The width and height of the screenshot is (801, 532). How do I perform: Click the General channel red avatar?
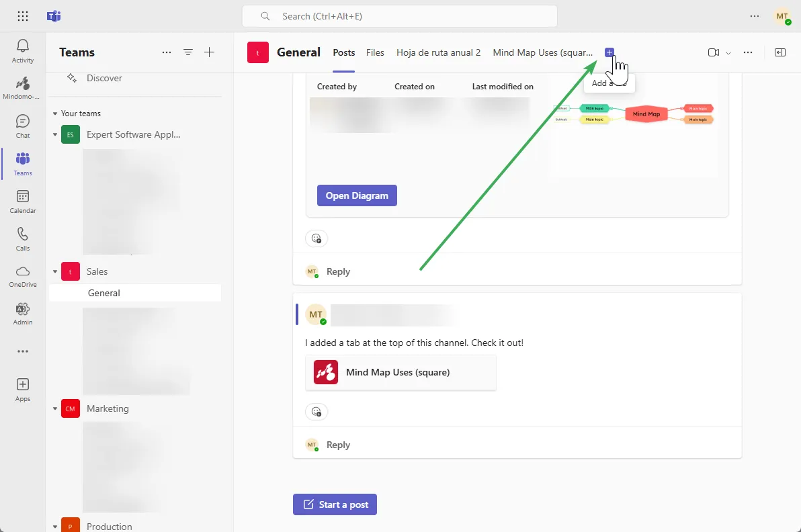pyautogui.click(x=258, y=52)
